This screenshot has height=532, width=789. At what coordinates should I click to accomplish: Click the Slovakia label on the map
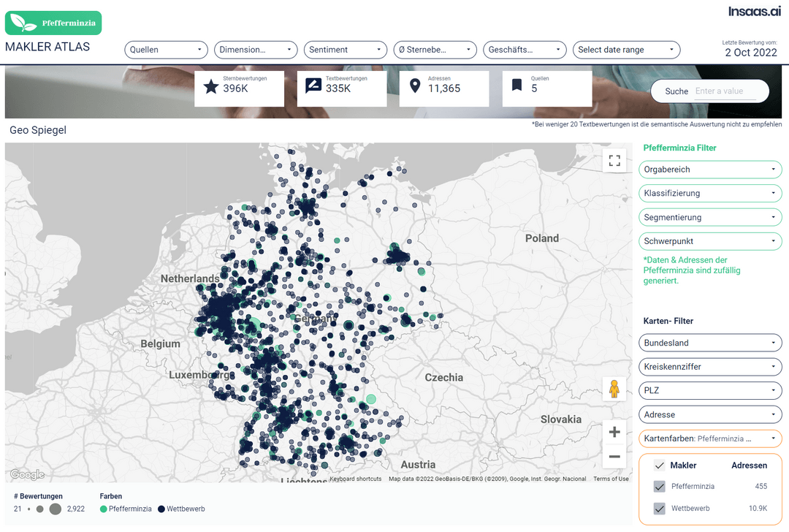click(560, 419)
